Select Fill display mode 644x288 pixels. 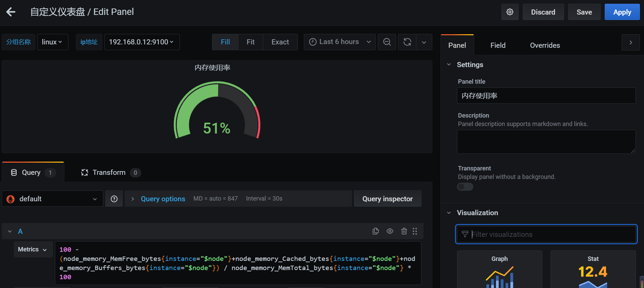tap(225, 42)
